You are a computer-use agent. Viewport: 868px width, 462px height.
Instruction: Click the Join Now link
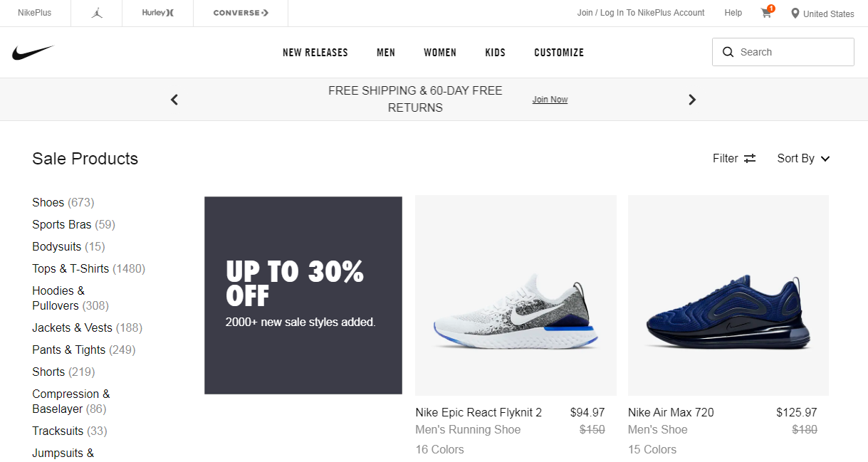click(x=550, y=100)
